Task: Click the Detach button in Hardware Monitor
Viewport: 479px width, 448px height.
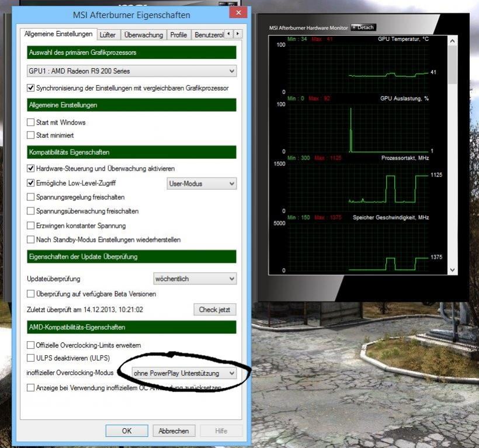Action: 363,27
